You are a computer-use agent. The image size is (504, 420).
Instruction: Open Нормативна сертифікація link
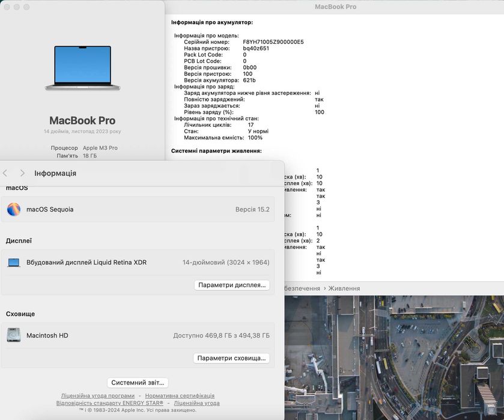(180, 395)
